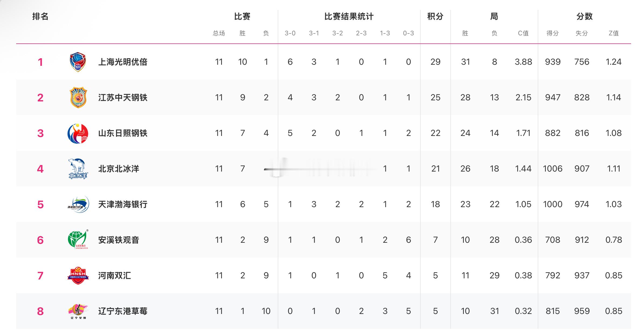Click the 总场 sub-header

tap(219, 33)
